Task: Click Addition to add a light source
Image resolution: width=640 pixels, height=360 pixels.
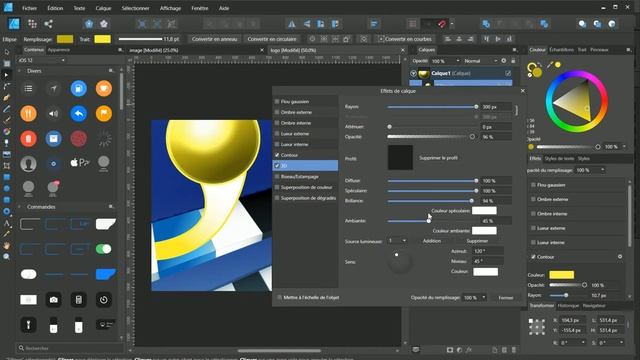Action: point(431,241)
